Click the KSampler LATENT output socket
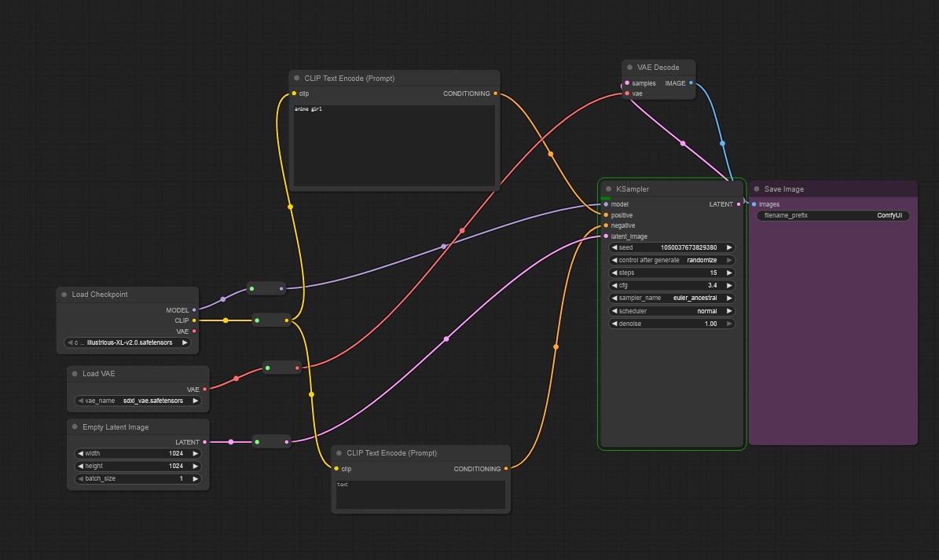The height and width of the screenshot is (560, 939). [739, 205]
